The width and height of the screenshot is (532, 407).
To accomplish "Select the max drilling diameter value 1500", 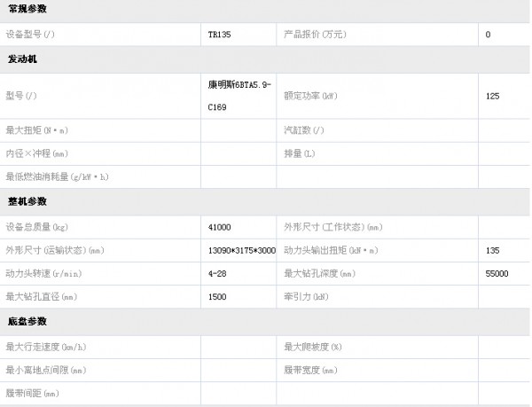I will (218, 296).
